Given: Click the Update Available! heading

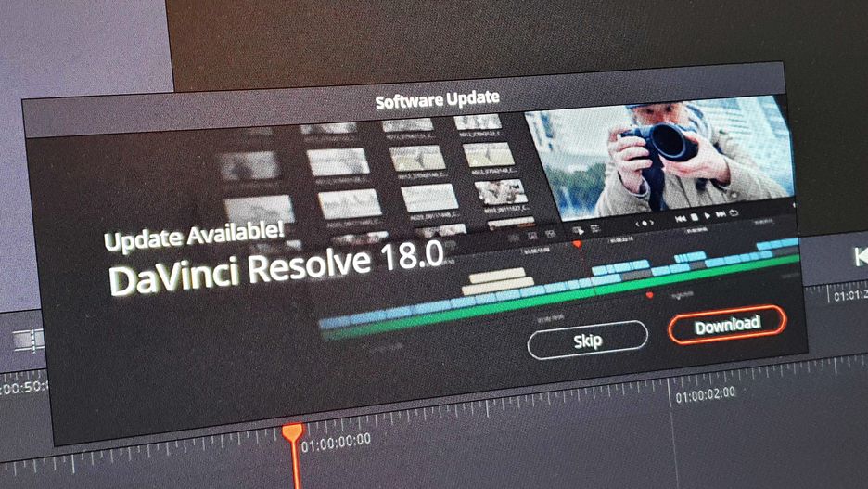Looking at the screenshot, I should coord(194,236).
